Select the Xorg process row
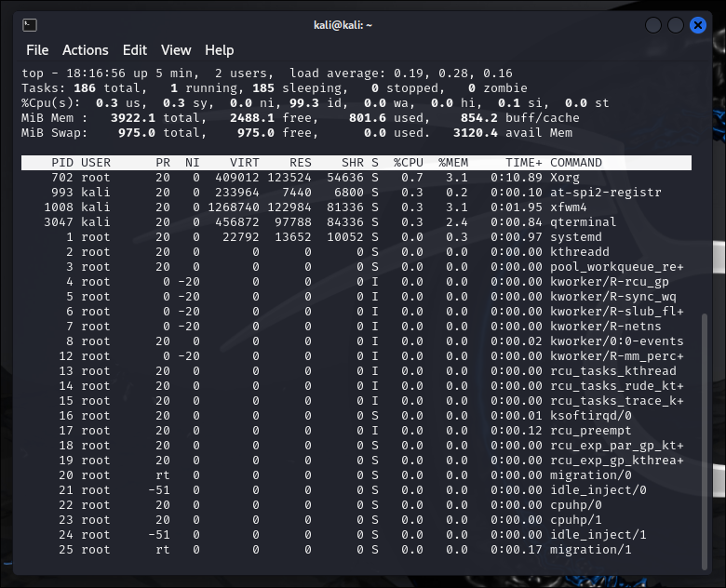726x588 pixels. click(x=354, y=178)
